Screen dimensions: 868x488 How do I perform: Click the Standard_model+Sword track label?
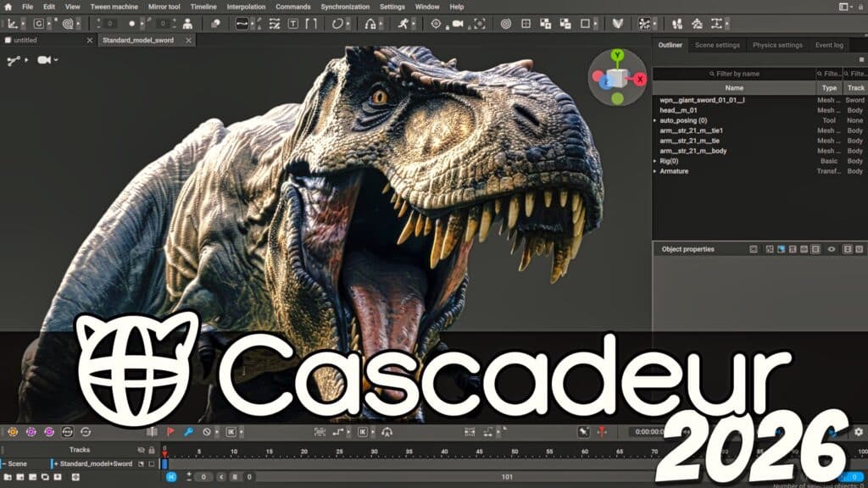click(94, 463)
